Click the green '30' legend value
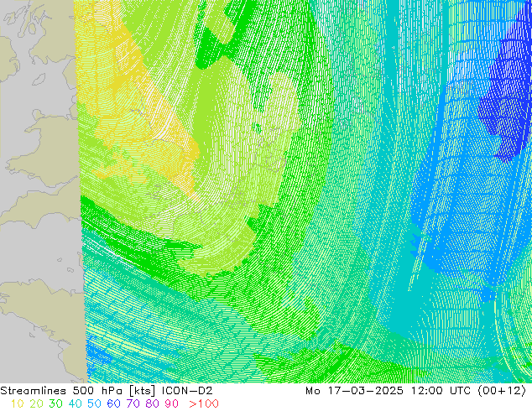Image resolution: width=532 pixels, height=411 pixels. click(x=55, y=403)
